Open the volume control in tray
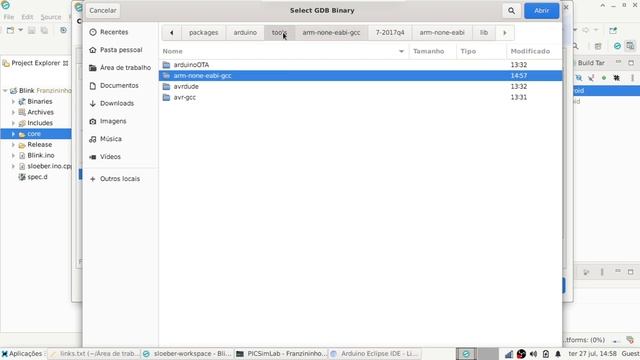Screen dimensions: 640x360 (533, 354)
